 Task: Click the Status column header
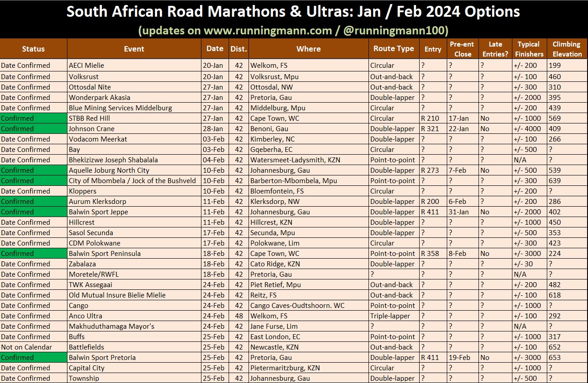[x=33, y=49]
